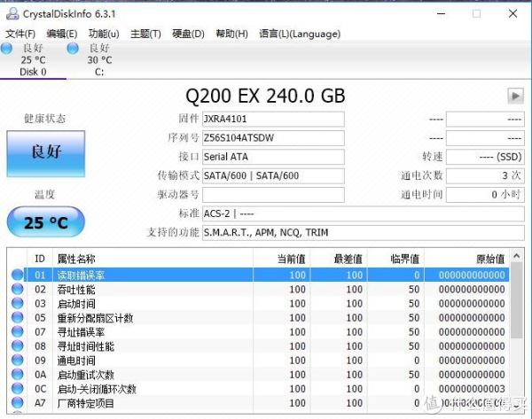Click the serial number field Z56S104ATSDW

click(x=272, y=138)
